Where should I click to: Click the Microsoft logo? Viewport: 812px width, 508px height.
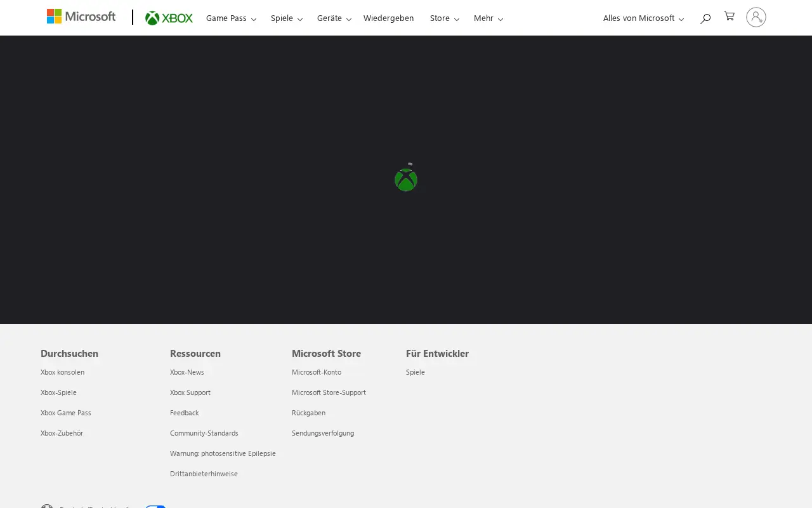point(81,17)
